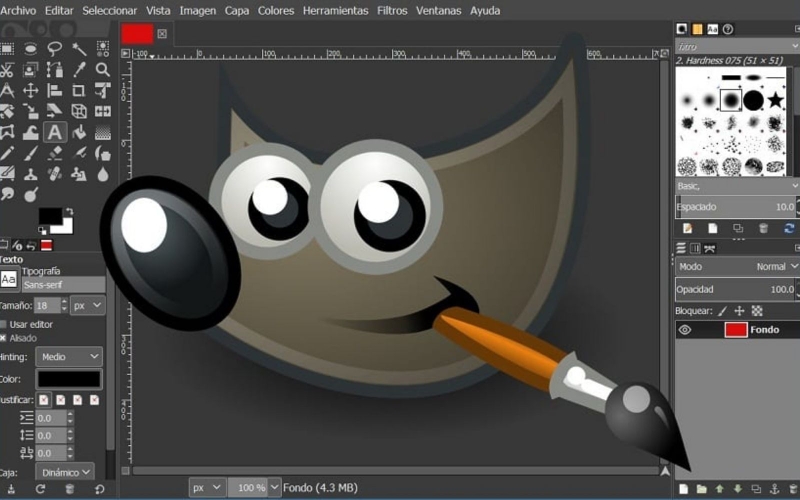800x500 pixels.
Task: Select the Clone stamp tool
Action: pyautogui.click(x=31, y=174)
